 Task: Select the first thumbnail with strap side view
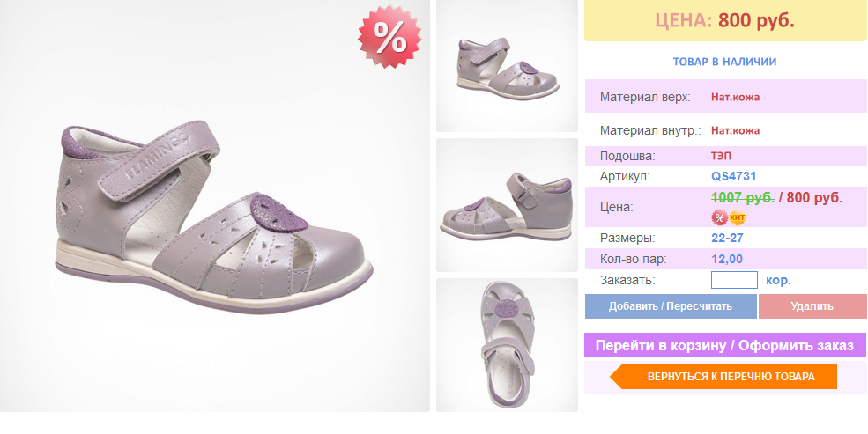tap(507, 66)
